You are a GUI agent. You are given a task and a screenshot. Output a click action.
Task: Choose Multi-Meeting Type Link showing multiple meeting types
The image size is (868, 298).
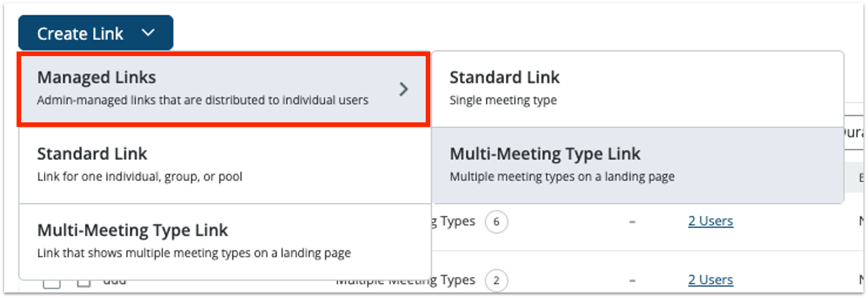193,241
